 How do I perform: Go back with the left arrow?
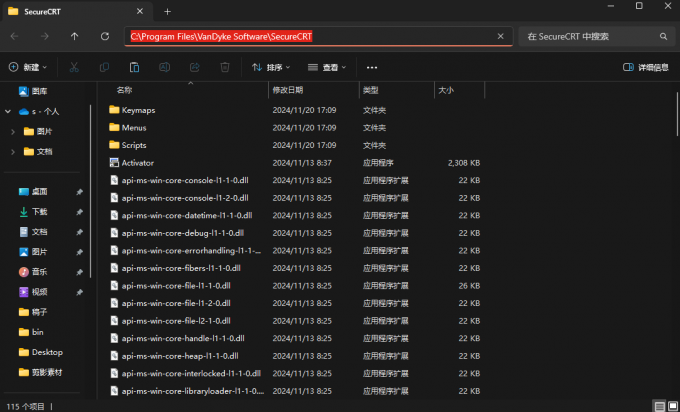[14, 36]
